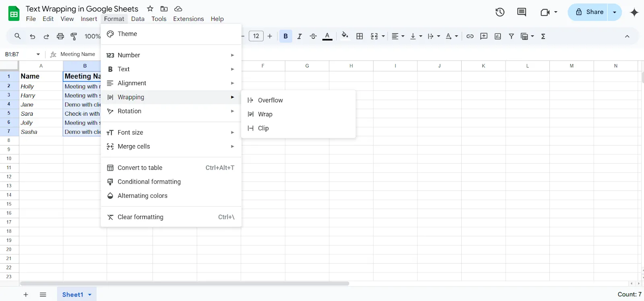Viewport: 644px width, 301px height.
Task: Open Conditional formatting
Action: click(x=171, y=182)
